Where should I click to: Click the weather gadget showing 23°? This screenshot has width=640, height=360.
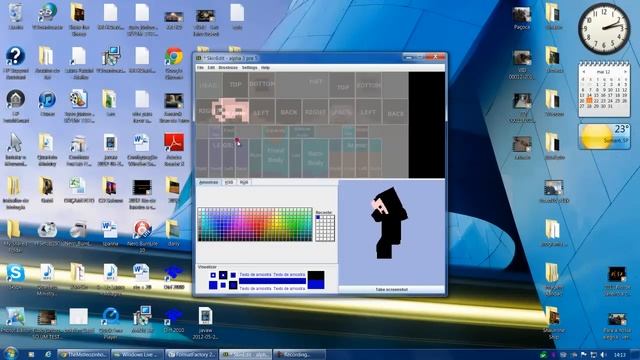(x=604, y=136)
